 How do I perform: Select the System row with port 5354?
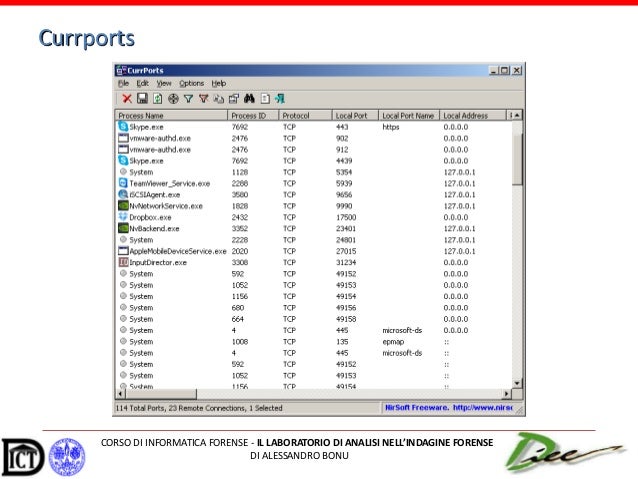pos(313,172)
